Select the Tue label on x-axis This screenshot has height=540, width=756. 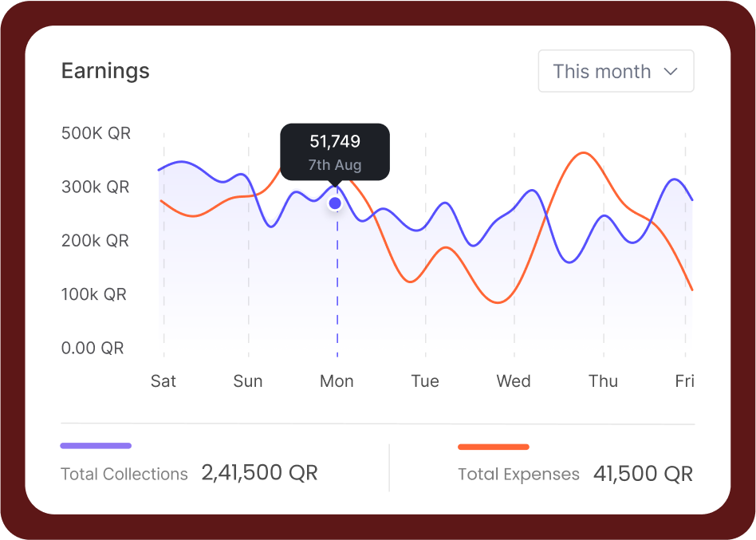point(425,381)
